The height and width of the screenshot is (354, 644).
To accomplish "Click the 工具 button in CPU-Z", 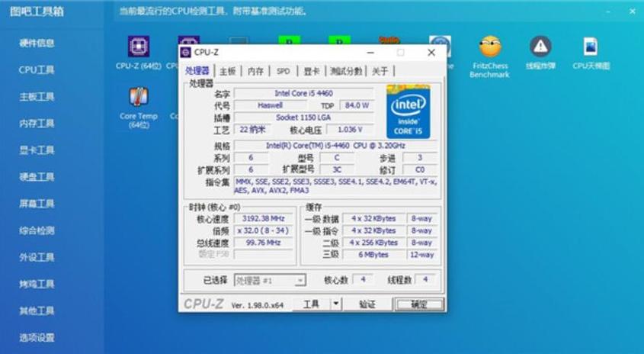I will (x=311, y=304).
